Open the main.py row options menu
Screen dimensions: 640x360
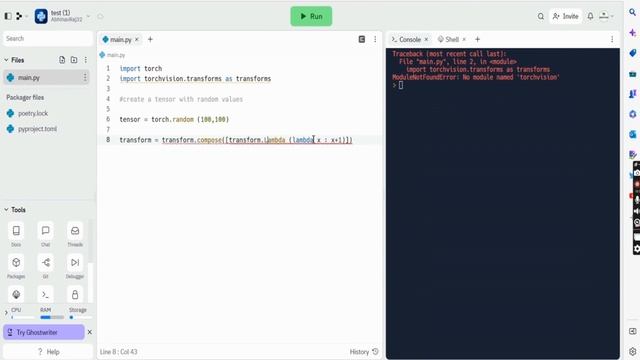point(85,78)
